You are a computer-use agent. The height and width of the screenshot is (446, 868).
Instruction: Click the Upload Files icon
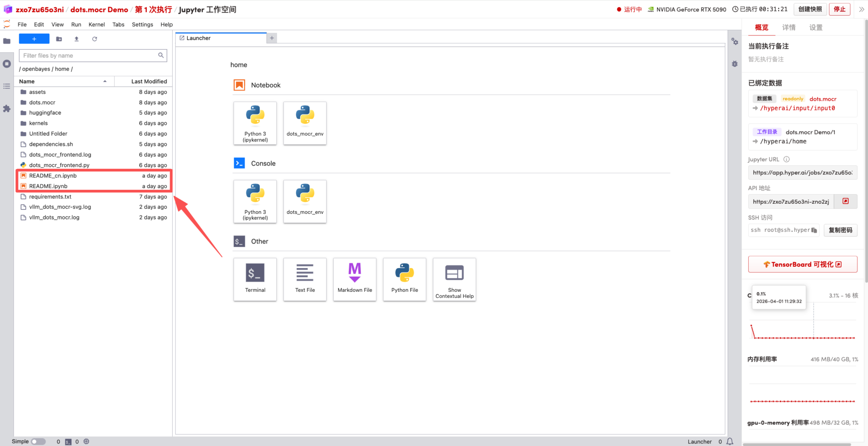tap(77, 39)
